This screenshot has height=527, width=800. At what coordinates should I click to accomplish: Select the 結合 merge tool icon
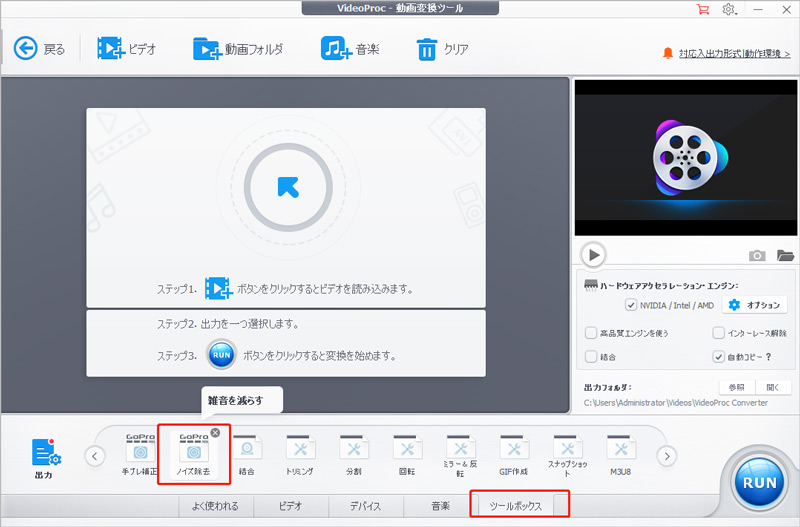coord(247,454)
